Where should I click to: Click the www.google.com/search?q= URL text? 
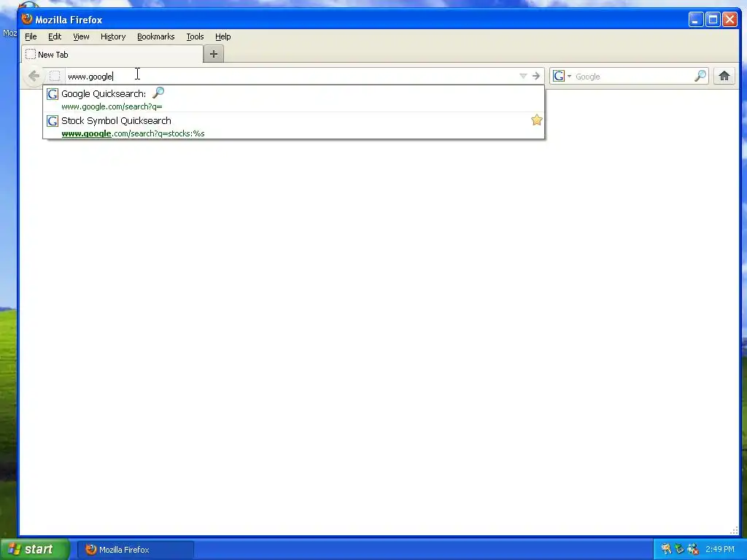point(112,106)
